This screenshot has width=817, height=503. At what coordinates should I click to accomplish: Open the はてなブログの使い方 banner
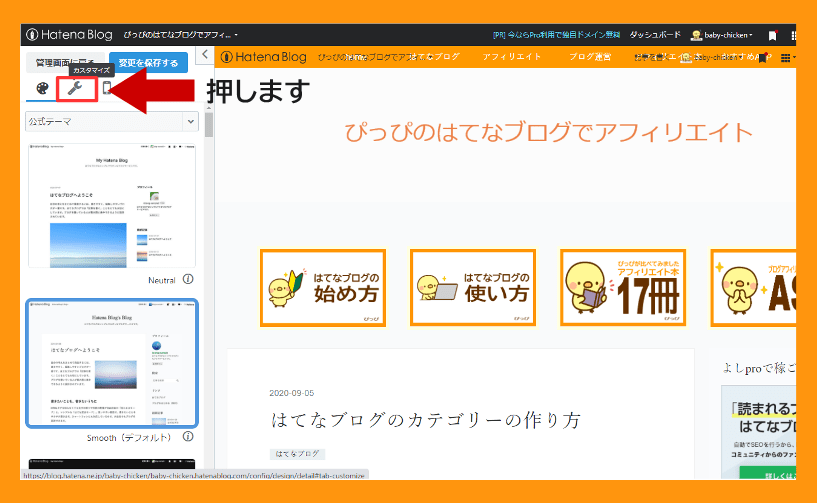[473, 288]
